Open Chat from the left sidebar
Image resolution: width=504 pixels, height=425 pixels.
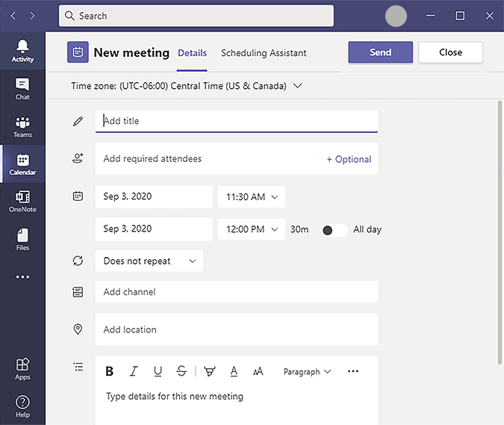point(22,88)
